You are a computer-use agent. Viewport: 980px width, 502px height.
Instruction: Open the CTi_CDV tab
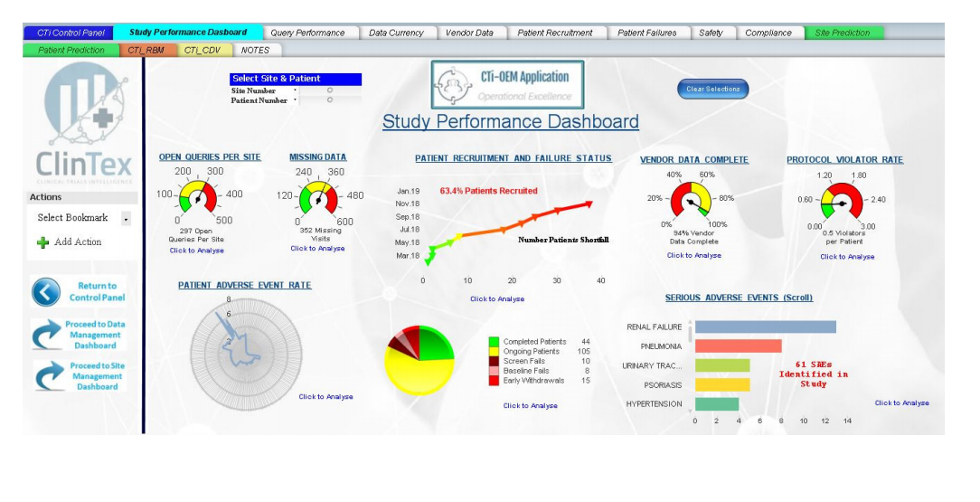[x=204, y=50]
